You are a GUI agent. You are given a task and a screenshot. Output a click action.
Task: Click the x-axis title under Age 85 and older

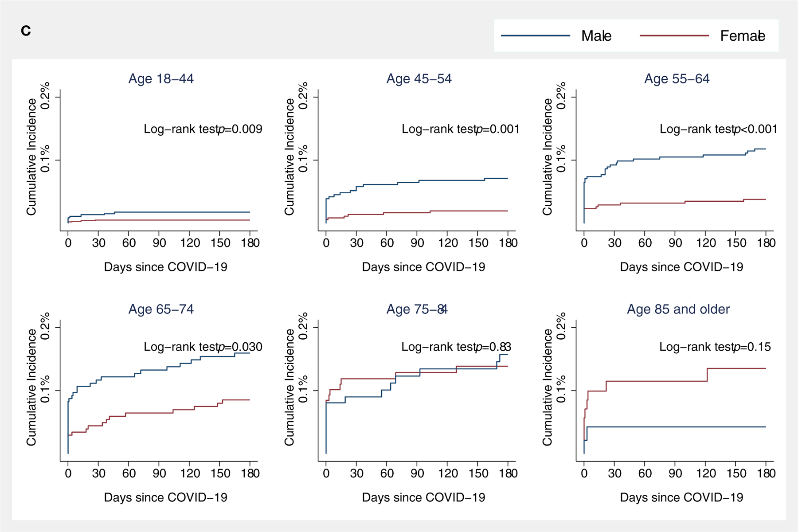tap(681, 497)
